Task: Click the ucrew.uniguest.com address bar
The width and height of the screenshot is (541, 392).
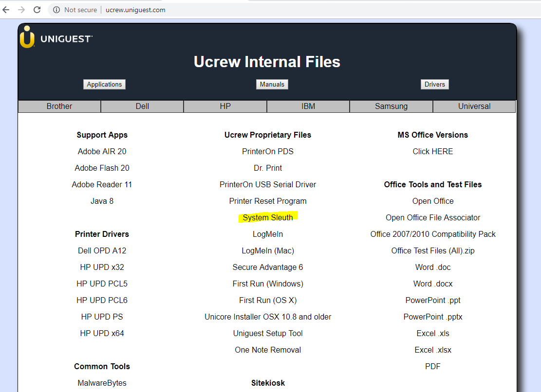Action: (x=135, y=10)
